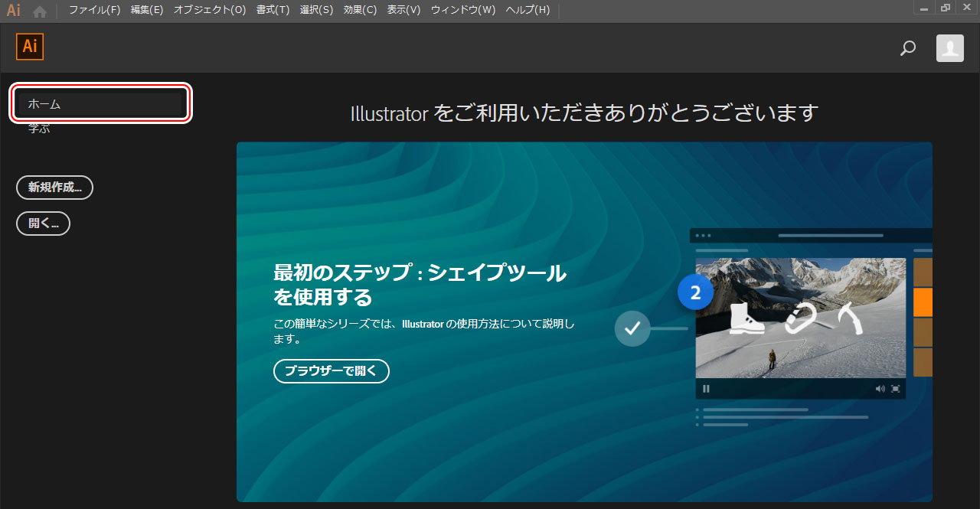Select the 学ぶ sidebar item
Image resolution: width=980 pixels, height=509 pixels.
tap(39, 129)
